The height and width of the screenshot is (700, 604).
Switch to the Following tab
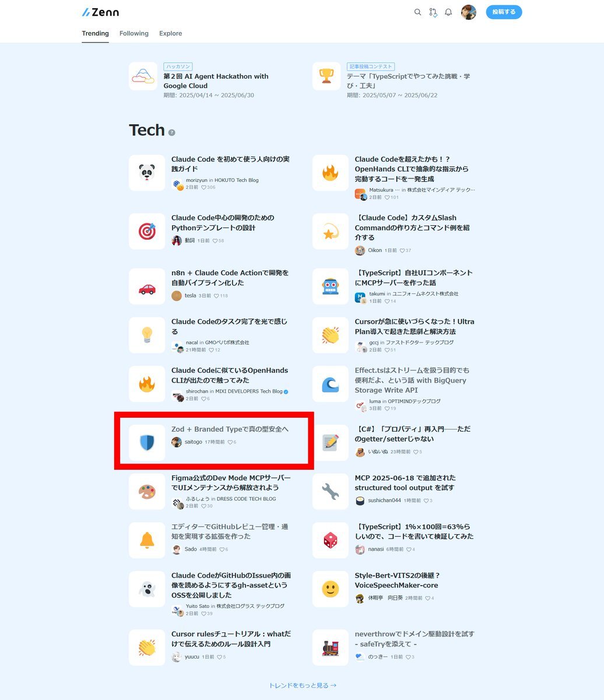(134, 33)
